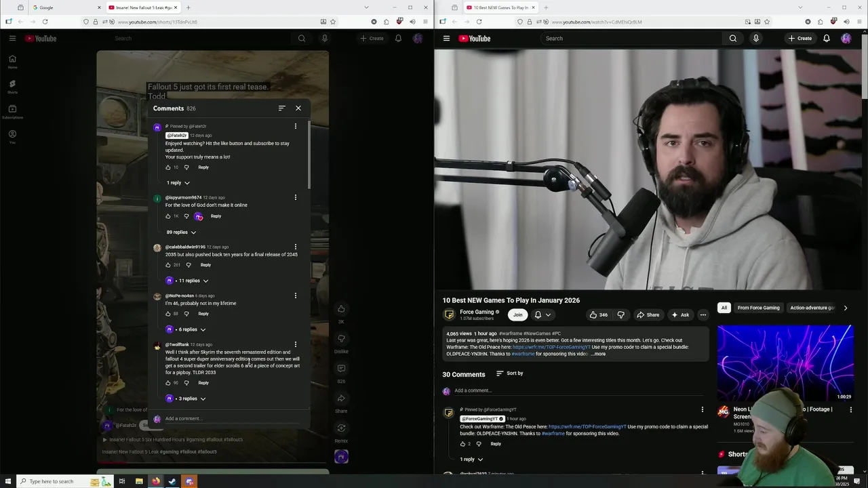This screenshot has width=868, height=488.
Task: Open Subscriptions in the left YouTube sidebar
Action: 12,112
